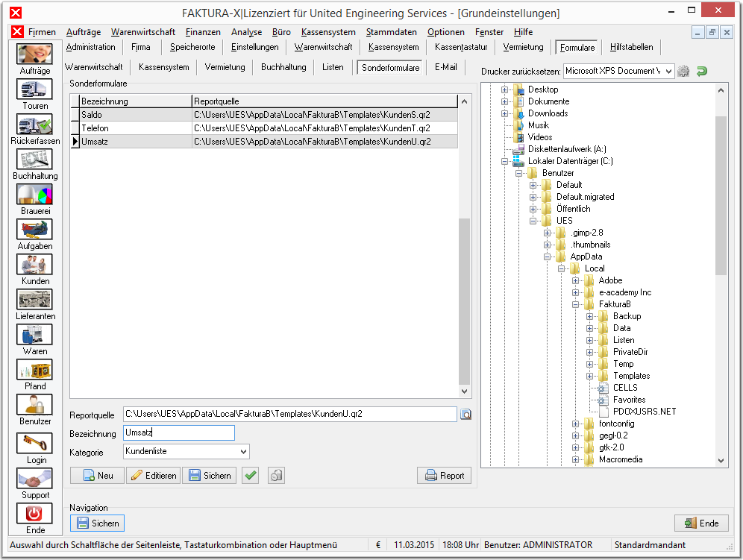Open the Aufträge sidebar icon

click(34, 54)
